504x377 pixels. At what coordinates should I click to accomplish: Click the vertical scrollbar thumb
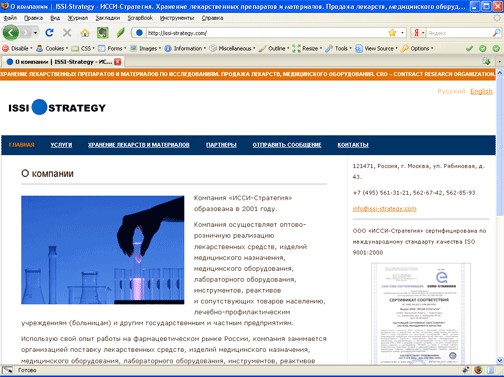(500, 146)
